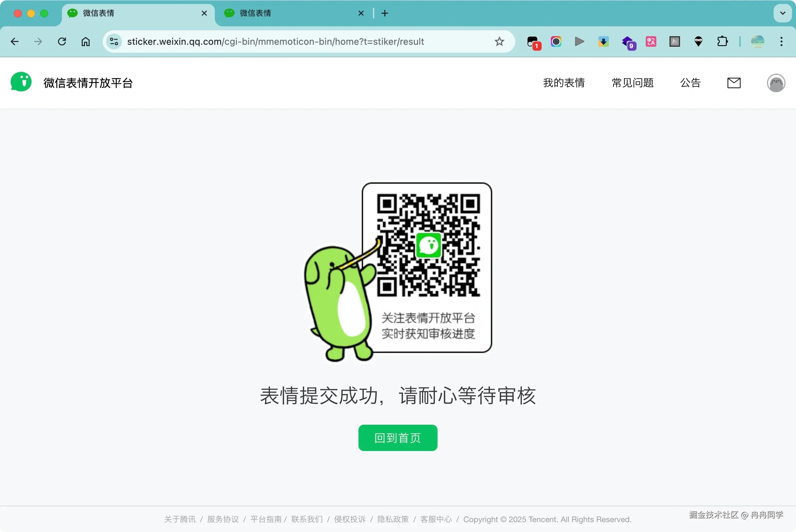The width and height of the screenshot is (796, 532).
Task: Open browser Extensions puzzle icon
Action: point(722,41)
